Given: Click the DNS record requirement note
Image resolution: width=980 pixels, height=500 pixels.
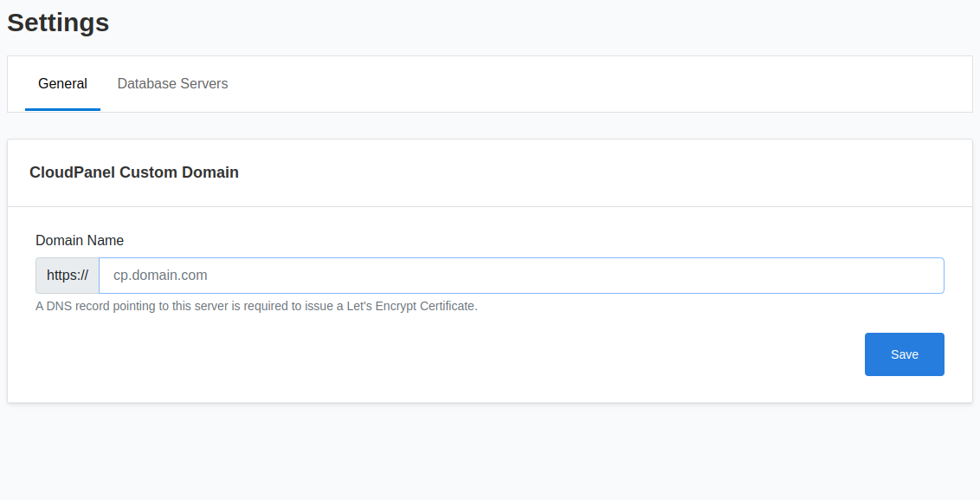Looking at the screenshot, I should tap(256, 305).
